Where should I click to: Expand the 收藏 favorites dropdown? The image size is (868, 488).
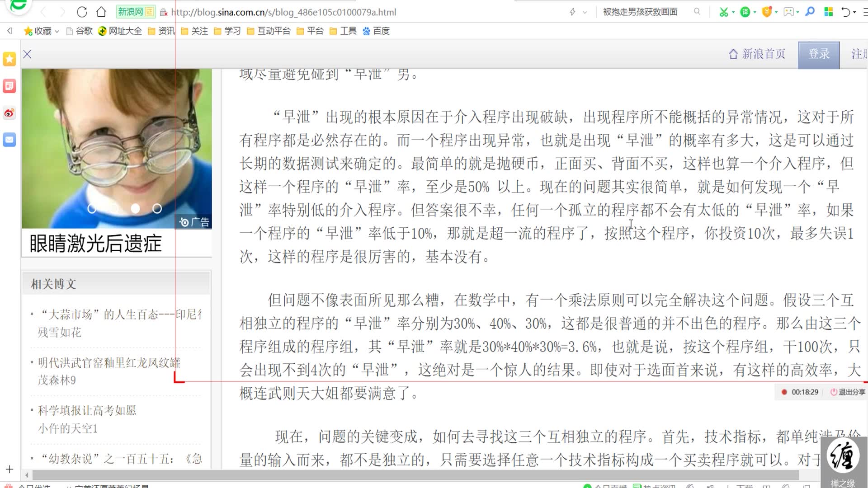(57, 31)
